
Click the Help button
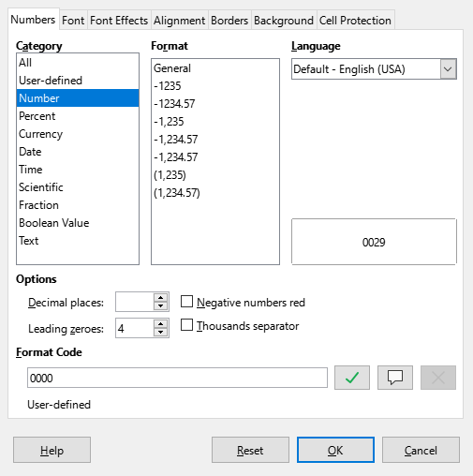tap(52, 450)
